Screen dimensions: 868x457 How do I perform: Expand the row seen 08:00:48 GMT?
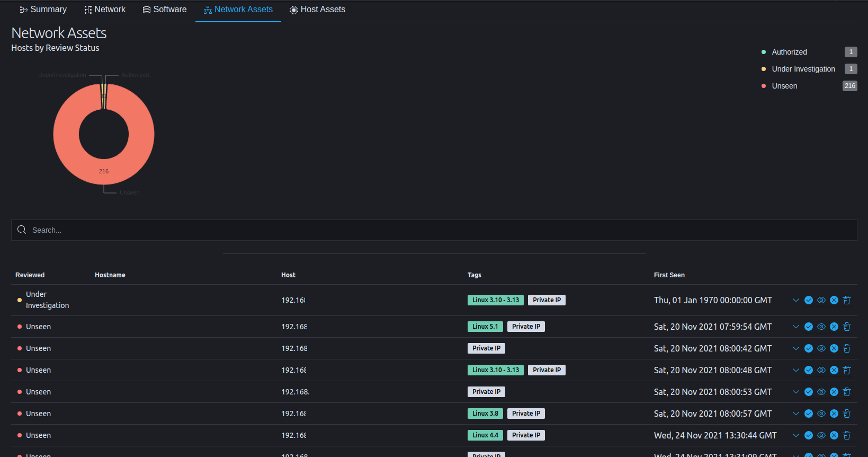[796, 370]
